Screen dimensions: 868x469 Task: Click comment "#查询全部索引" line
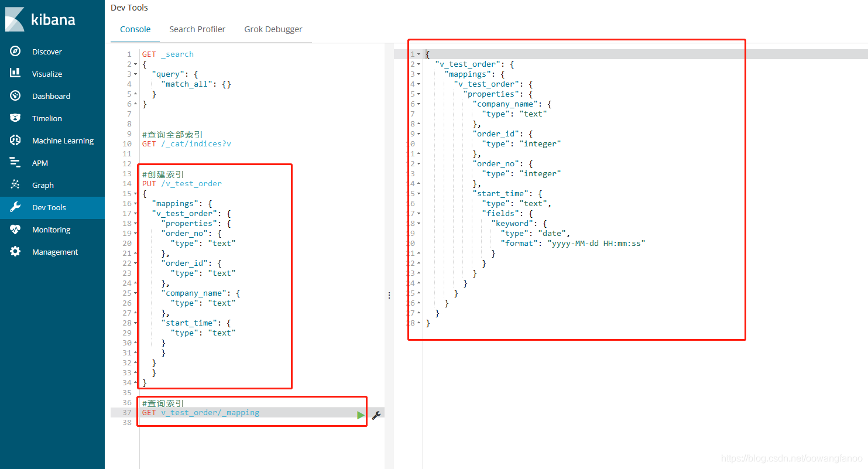pyautogui.click(x=173, y=134)
